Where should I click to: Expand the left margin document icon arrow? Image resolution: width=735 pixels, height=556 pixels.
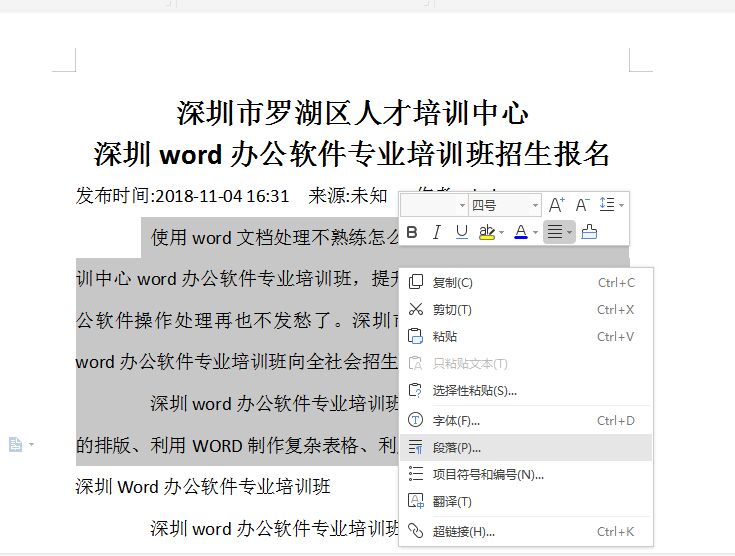(31, 444)
